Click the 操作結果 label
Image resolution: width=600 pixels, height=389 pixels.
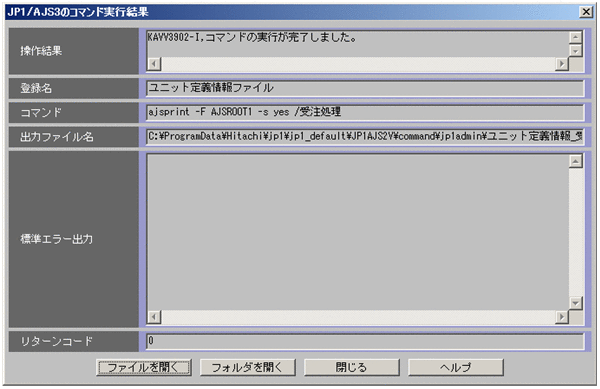point(41,51)
